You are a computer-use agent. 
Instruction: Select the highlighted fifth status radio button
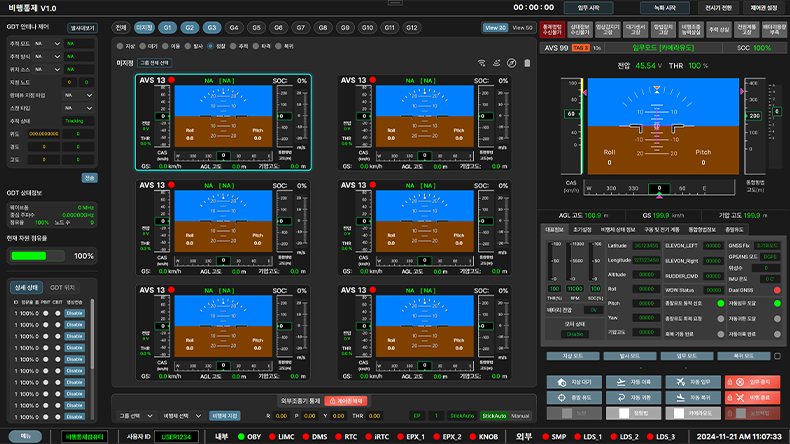click(211, 46)
